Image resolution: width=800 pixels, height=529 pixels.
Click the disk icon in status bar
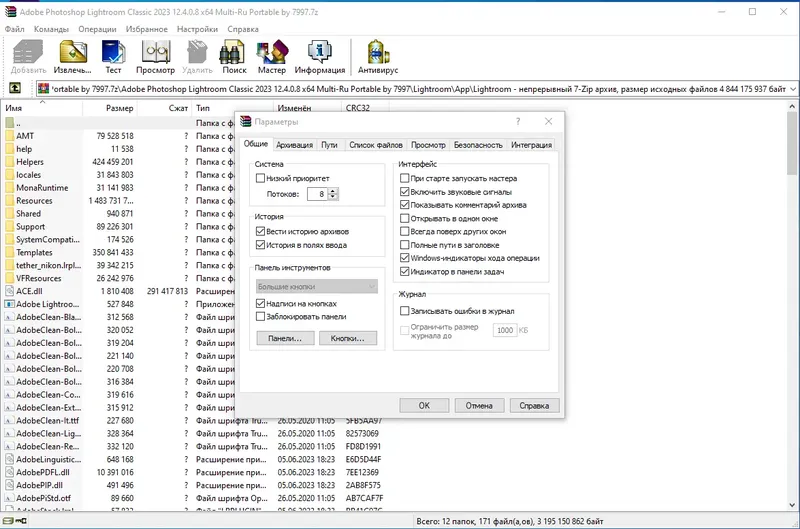(8, 521)
